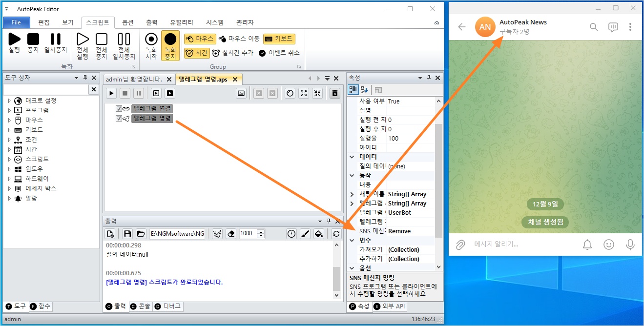The width and height of the screenshot is (644, 326).
Task: Increase the 1000 value with stepper up
Action: click(x=261, y=231)
